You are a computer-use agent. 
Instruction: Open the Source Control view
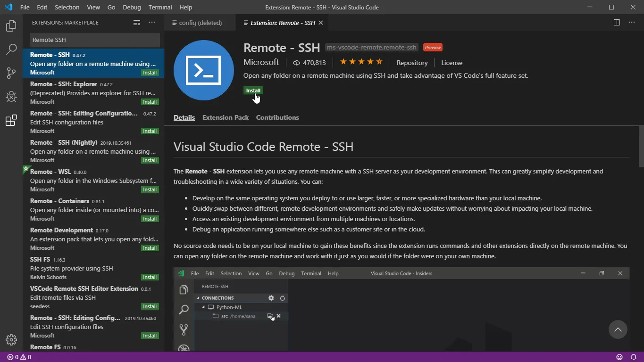11,73
